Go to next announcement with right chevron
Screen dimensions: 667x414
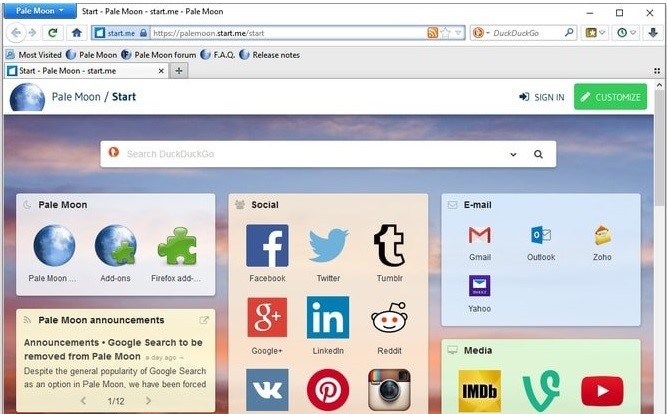click(148, 400)
